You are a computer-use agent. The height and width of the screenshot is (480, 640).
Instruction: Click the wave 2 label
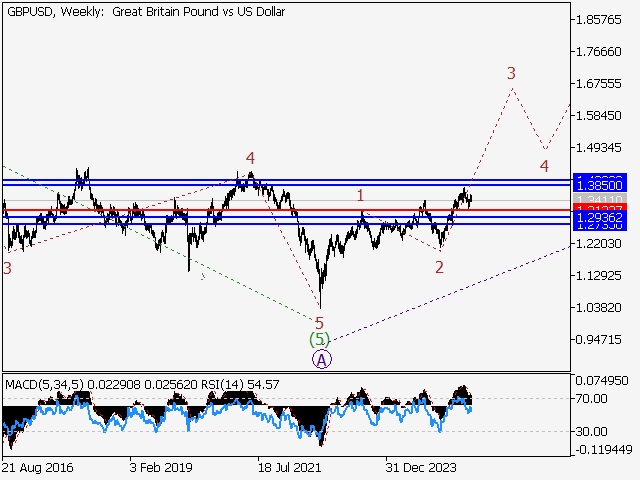click(x=439, y=266)
